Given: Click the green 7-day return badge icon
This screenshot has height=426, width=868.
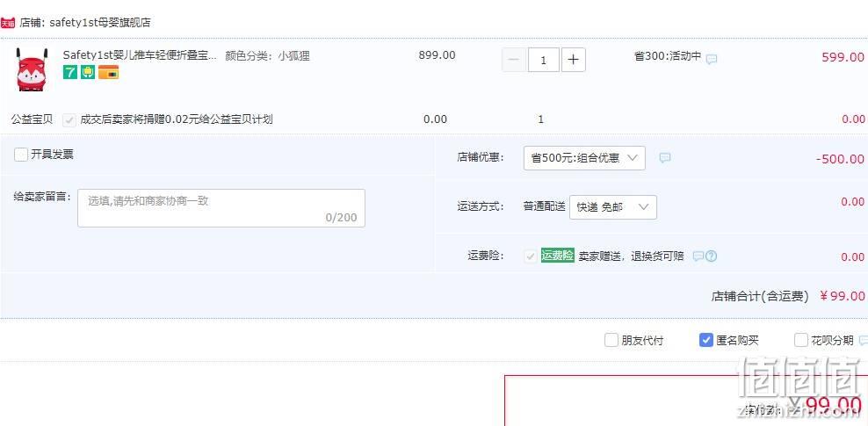Looking at the screenshot, I should coord(70,72).
